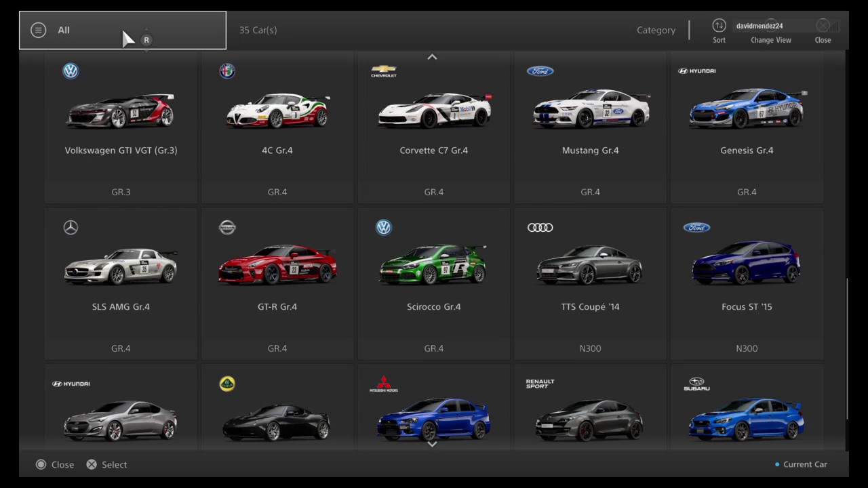Click the vertical scrollbar on the right

[x=847, y=348]
